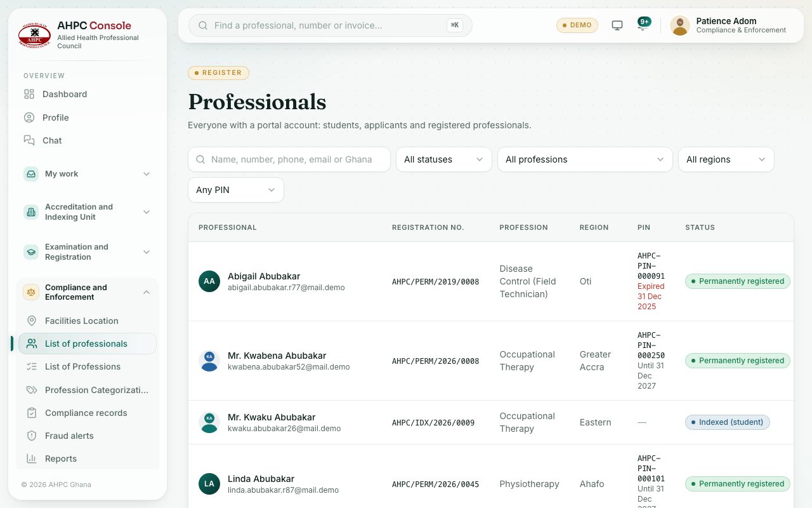Click the List of Professions checklist icon
Screen dimensions: 812x508
tap(32, 366)
